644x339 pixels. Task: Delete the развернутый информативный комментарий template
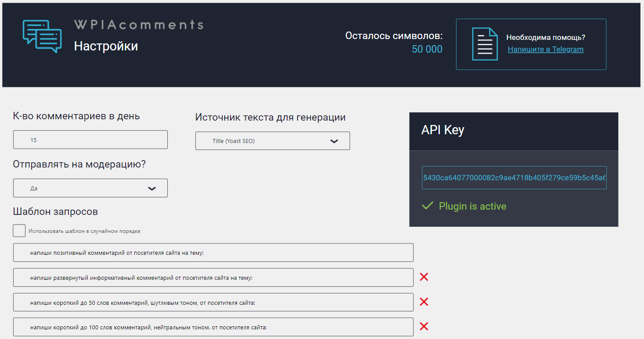click(424, 277)
